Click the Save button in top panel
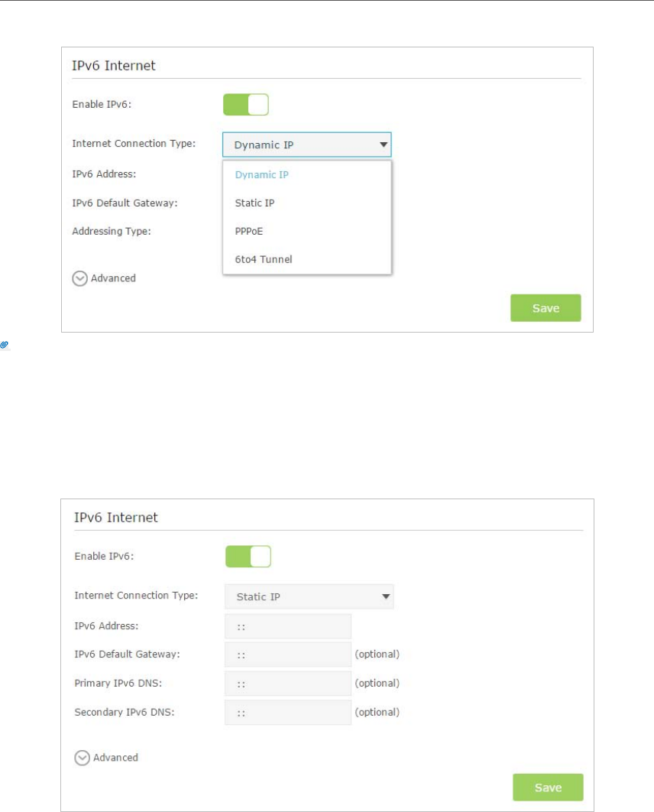Viewport: 654px width, 812px height. [x=546, y=308]
